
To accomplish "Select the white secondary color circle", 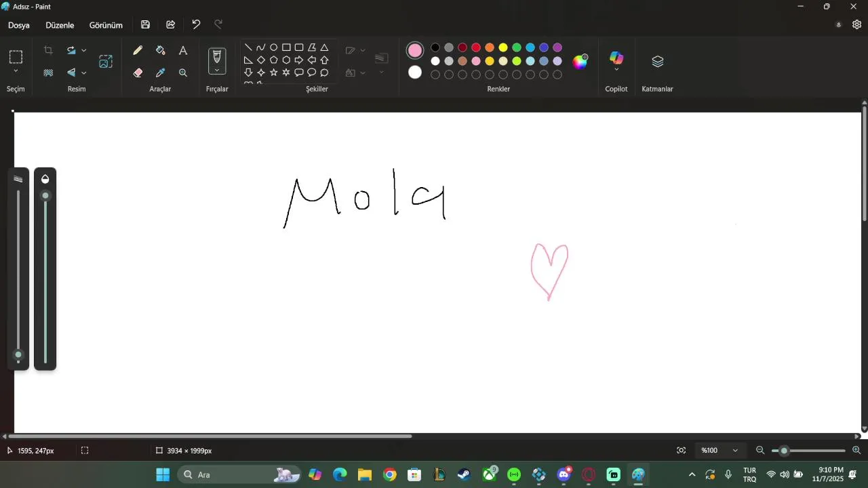I will [415, 73].
